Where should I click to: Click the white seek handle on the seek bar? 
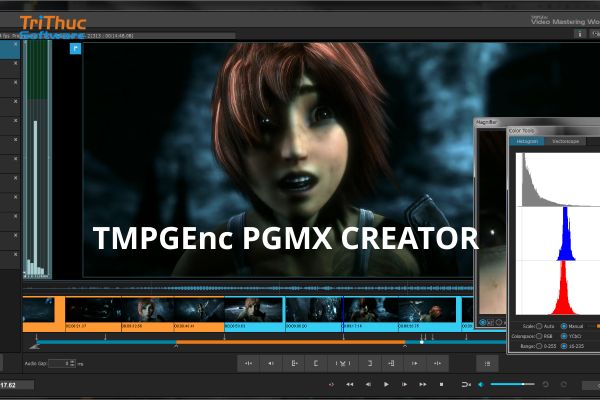[422, 342]
